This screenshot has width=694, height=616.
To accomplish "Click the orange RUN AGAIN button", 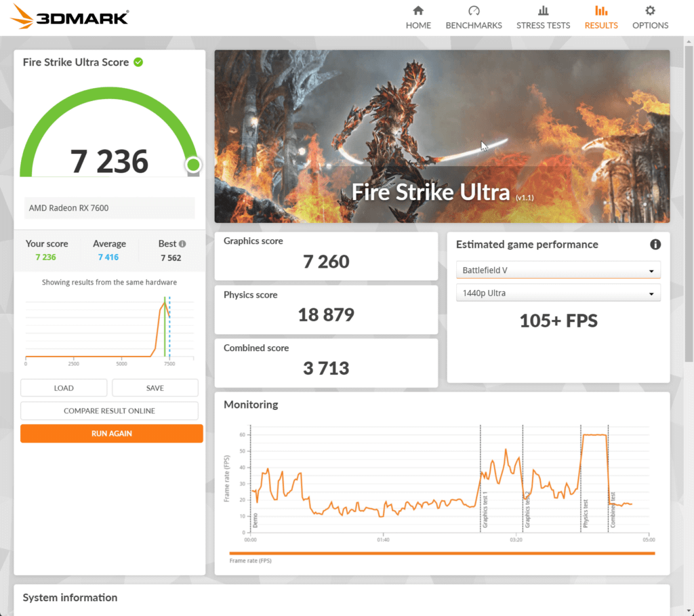I will tap(112, 434).
